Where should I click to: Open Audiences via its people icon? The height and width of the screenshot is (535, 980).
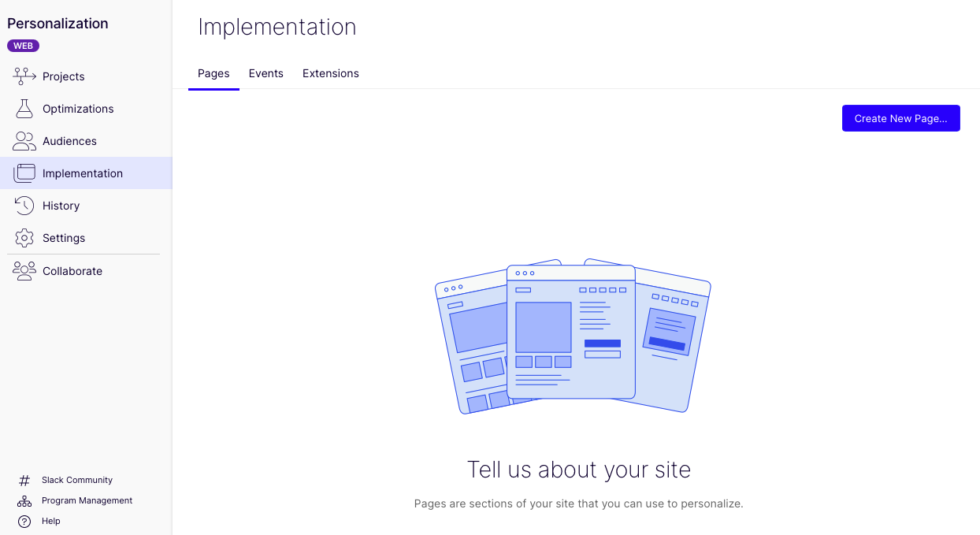pyautogui.click(x=23, y=140)
